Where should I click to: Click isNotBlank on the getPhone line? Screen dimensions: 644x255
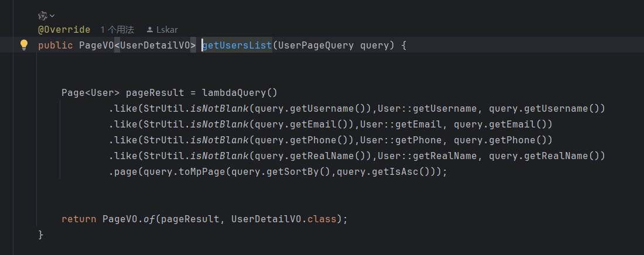220,140
